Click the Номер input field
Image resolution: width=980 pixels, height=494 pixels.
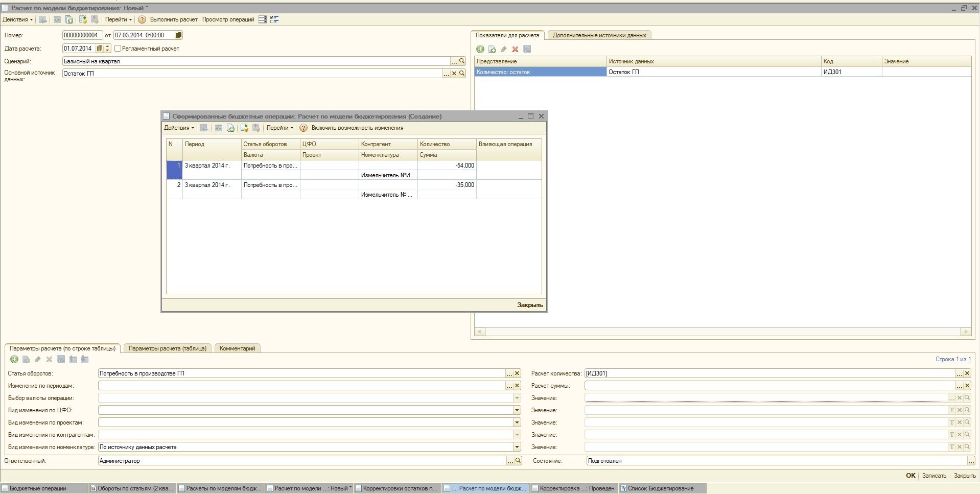click(82, 35)
